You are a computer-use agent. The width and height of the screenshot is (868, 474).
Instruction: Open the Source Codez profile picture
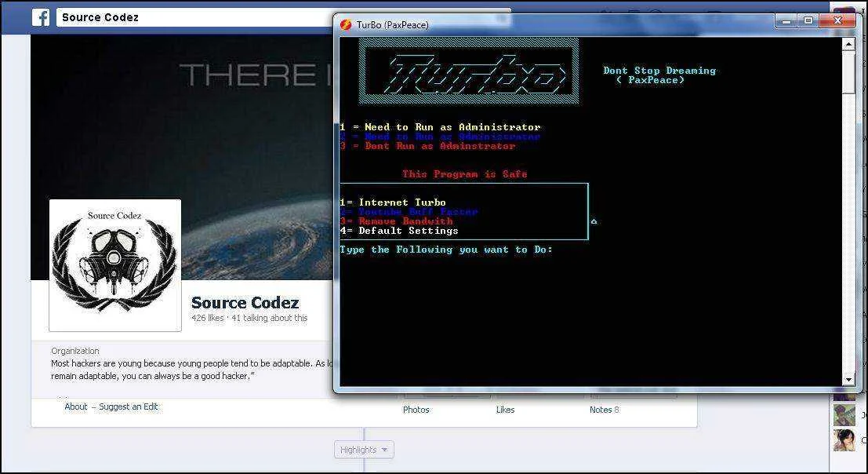[x=115, y=265]
